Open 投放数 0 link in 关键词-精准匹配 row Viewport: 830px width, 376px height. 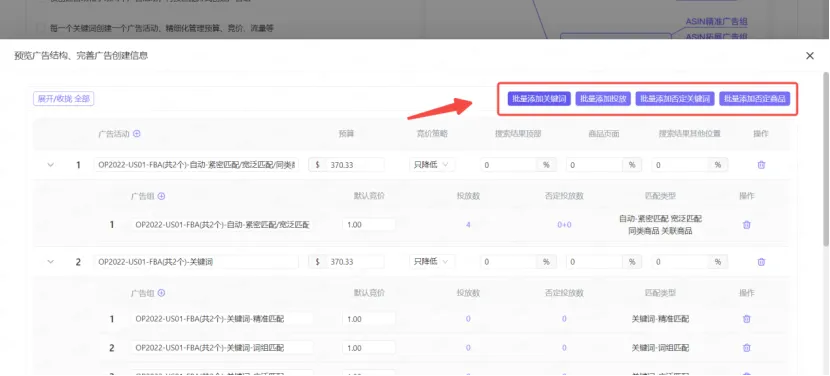[x=468, y=319]
